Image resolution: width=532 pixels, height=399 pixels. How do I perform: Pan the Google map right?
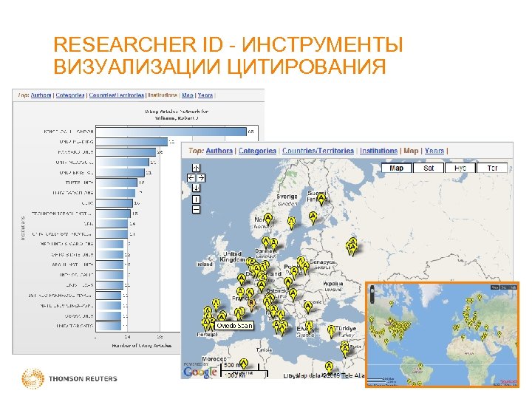tap(201, 178)
